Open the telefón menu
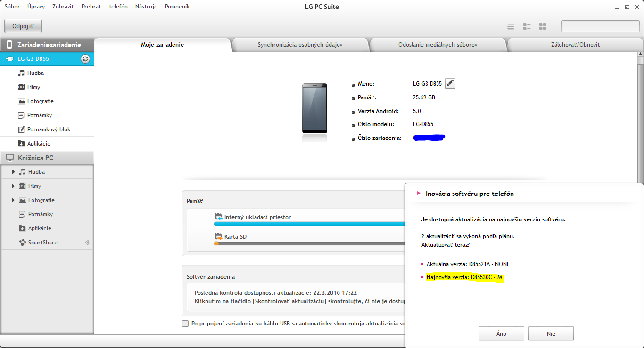Image resolution: width=644 pixels, height=348 pixels. pyautogui.click(x=118, y=7)
